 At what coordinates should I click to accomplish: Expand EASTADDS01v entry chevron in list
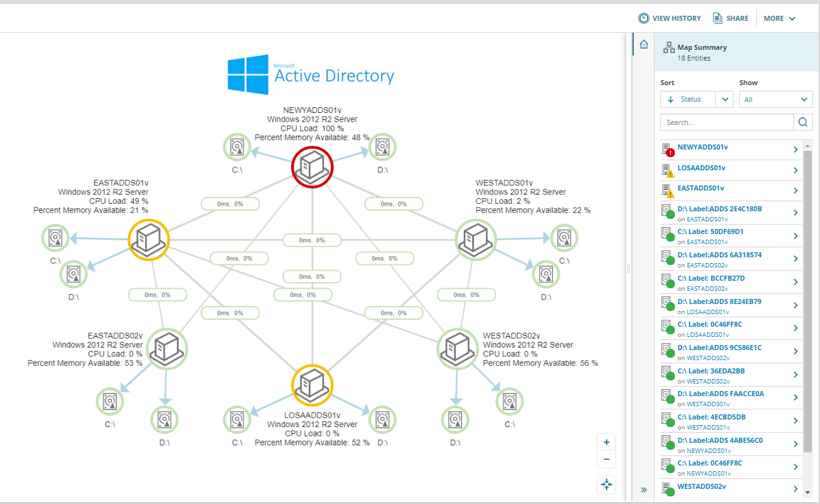[795, 190]
